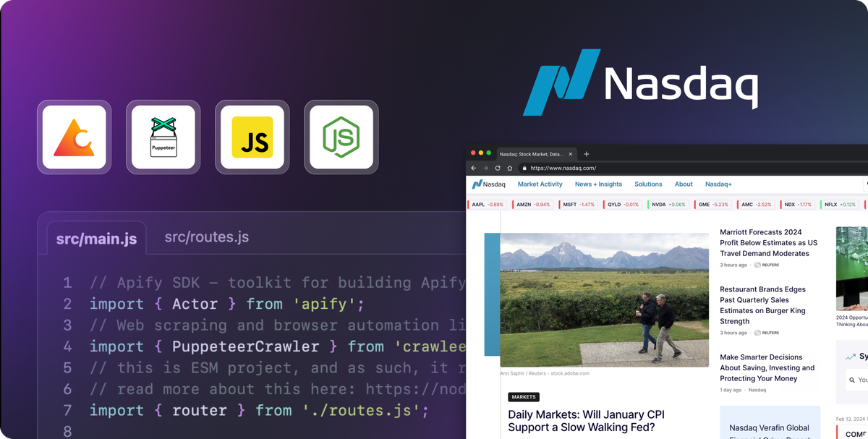Click the Node.js hexagon icon
Image resolution: width=868 pixels, height=439 pixels.
pos(341,137)
